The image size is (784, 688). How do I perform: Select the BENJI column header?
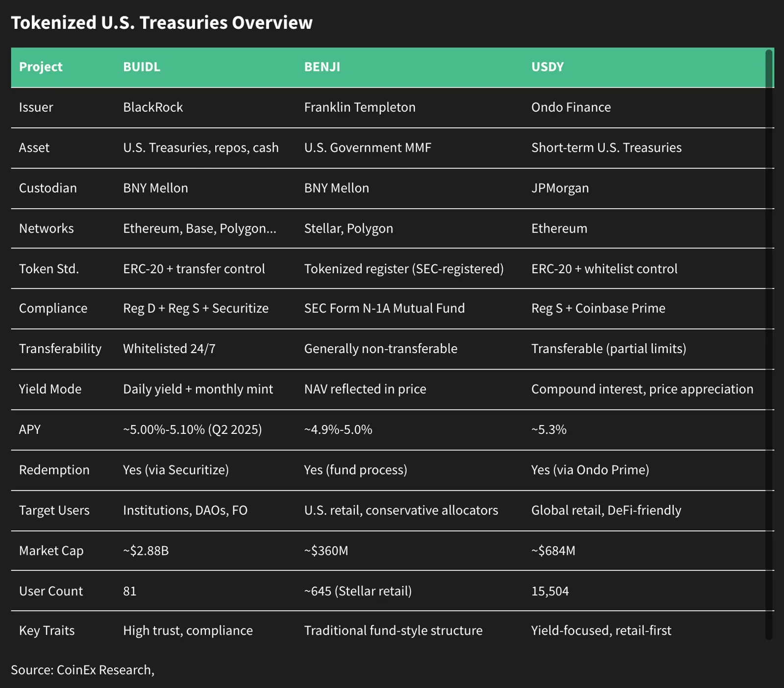click(322, 67)
